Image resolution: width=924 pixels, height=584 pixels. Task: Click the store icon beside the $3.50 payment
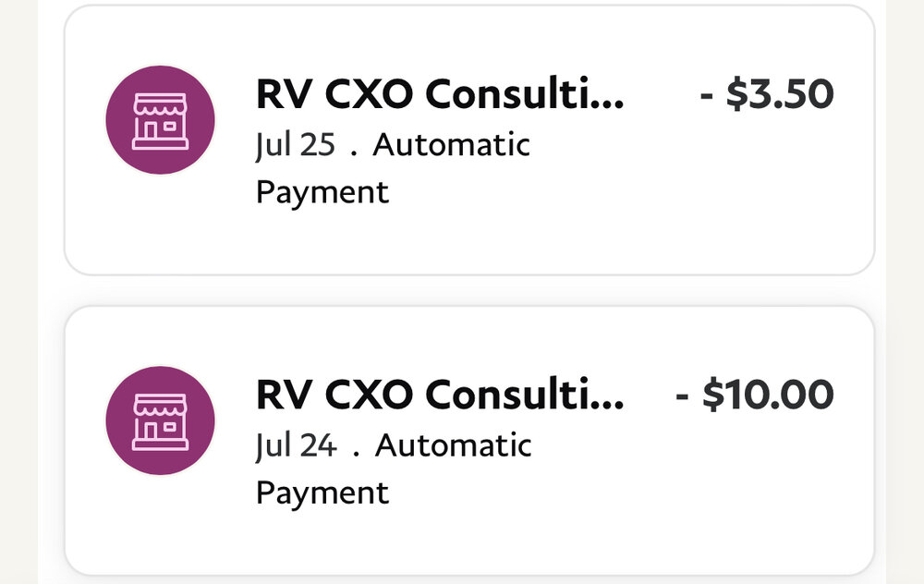pos(161,121)
